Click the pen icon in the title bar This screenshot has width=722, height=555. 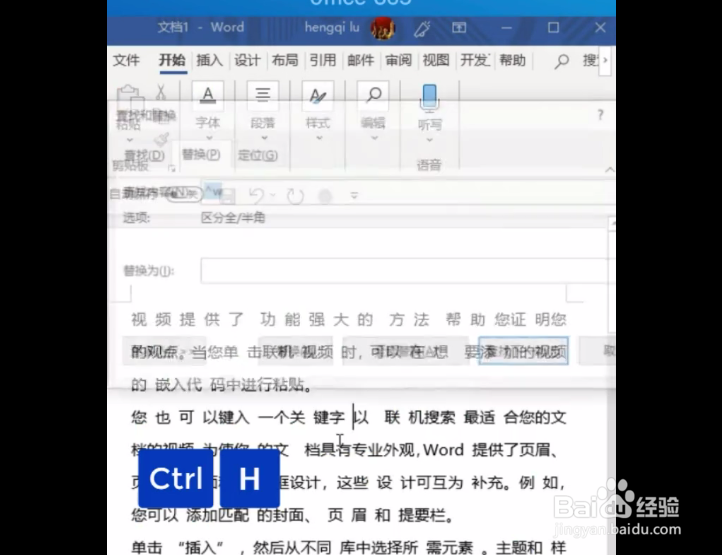coord(422,29)
